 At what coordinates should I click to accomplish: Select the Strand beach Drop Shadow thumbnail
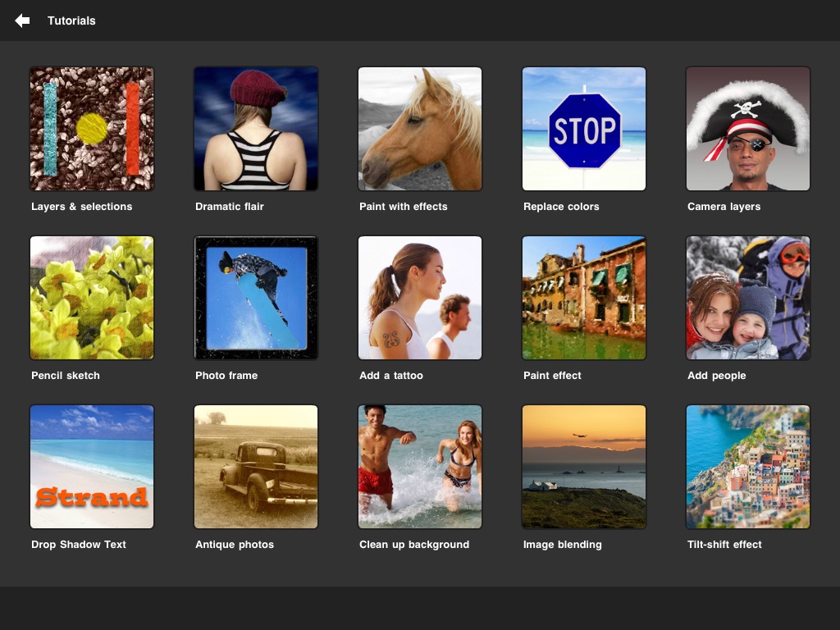[92, 467]
